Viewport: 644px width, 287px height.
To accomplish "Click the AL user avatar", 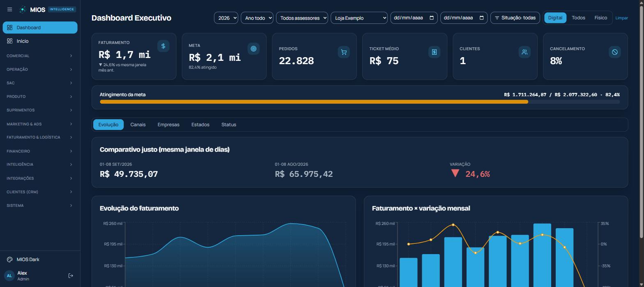I will pyautogui.click(x=9, y=276).
